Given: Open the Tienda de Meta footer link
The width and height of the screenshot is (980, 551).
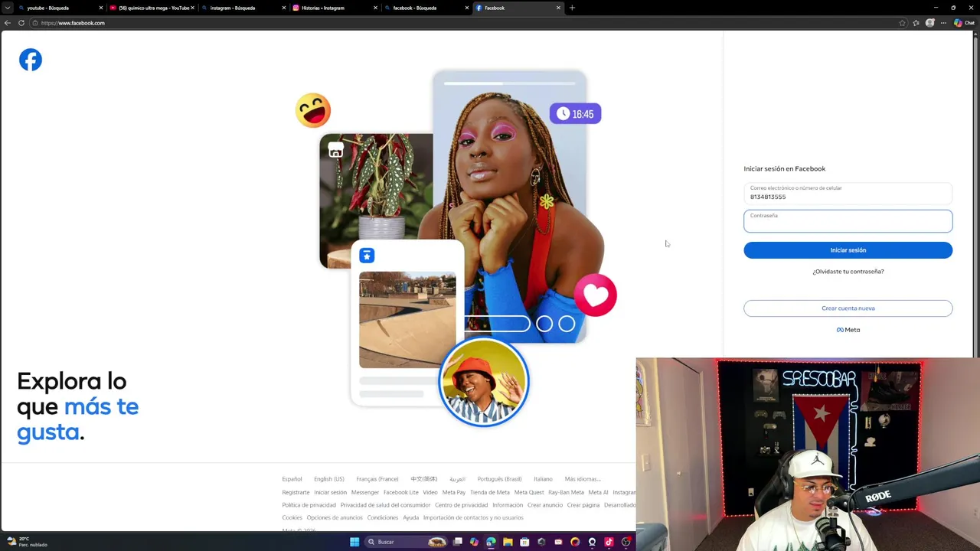Looking at the screenshot, I should click(x=490, y=492).
